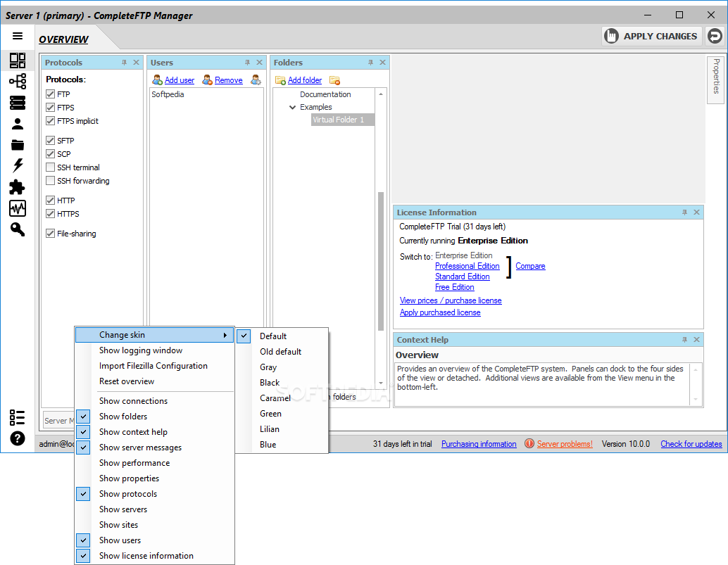Open the Properties side tab

[716, 80]
